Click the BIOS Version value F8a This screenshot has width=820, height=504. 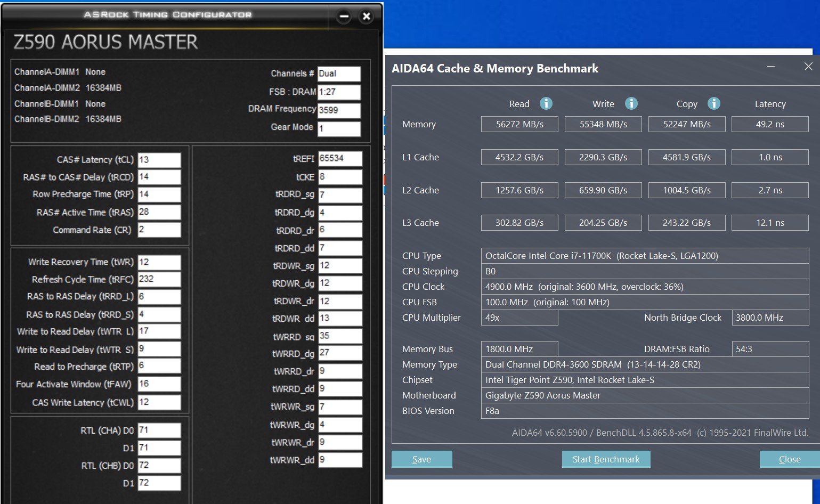[645, 411]
